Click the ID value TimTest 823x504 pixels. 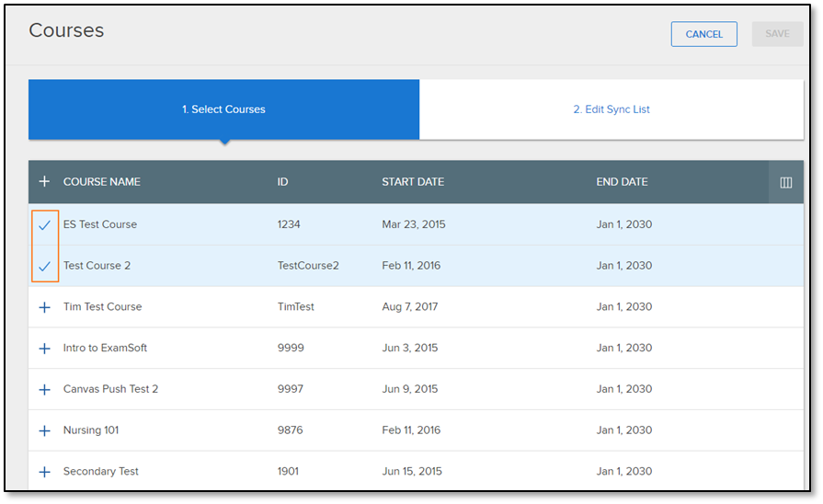pos(295,306)
